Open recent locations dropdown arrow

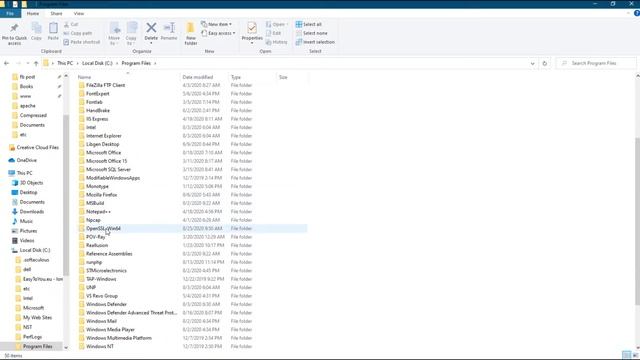pos(27,63)
